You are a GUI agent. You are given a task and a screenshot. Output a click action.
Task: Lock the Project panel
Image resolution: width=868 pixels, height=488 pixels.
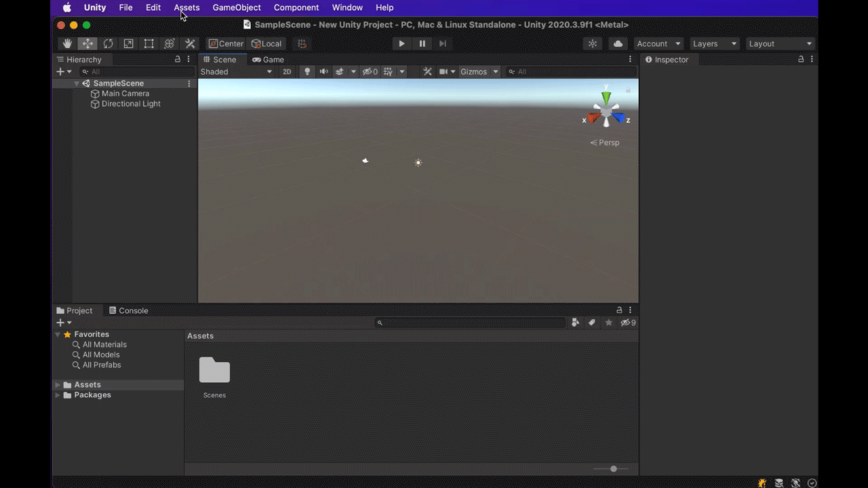619,310
